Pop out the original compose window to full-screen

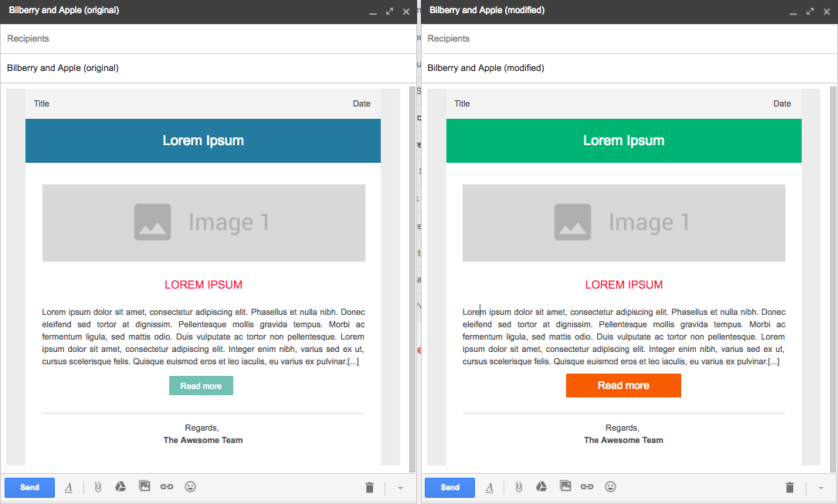[389, 12]
